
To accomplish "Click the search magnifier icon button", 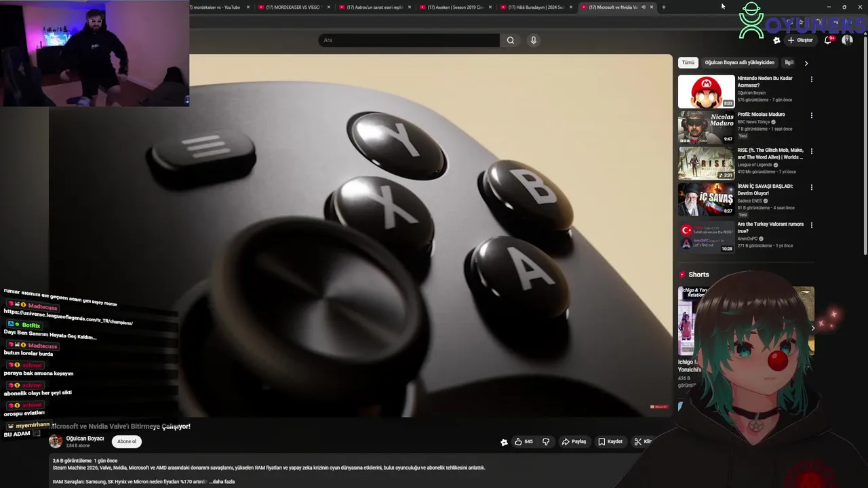I will (511, 40).
